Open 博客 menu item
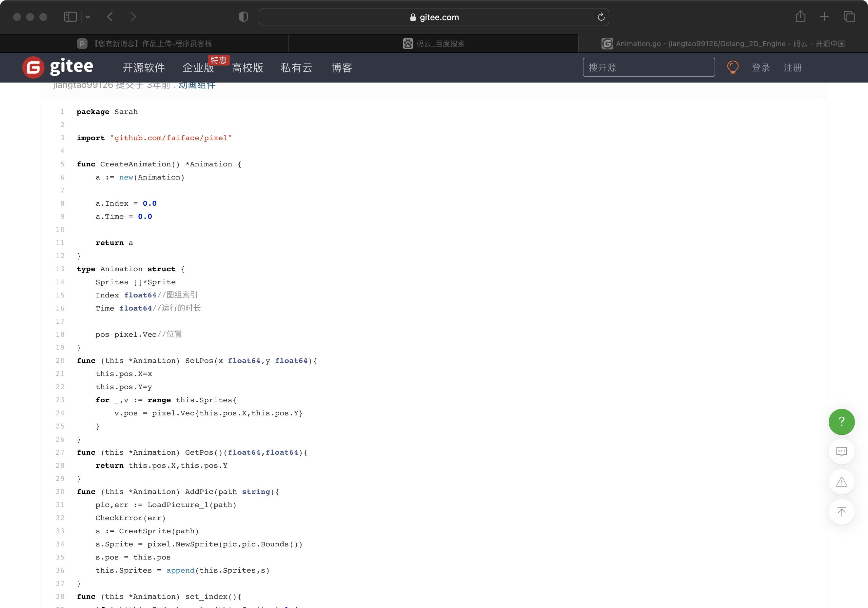 tap(342, 67)
